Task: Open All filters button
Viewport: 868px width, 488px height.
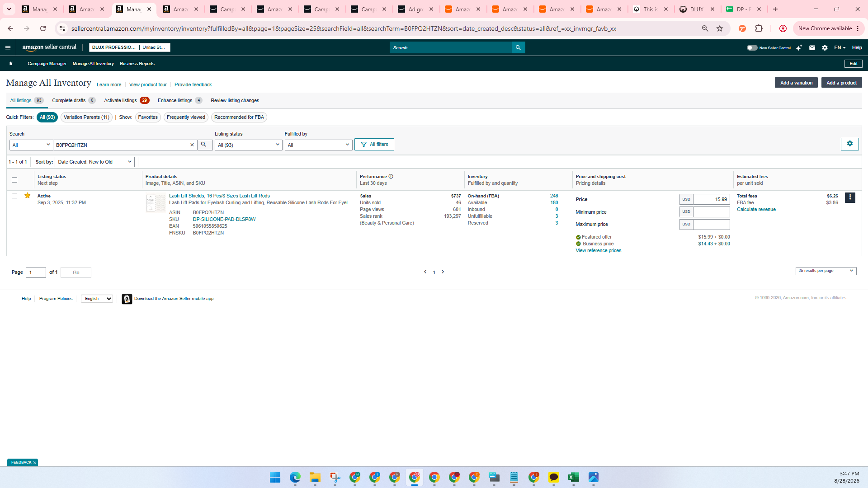Action: click(x=374, y=145)
